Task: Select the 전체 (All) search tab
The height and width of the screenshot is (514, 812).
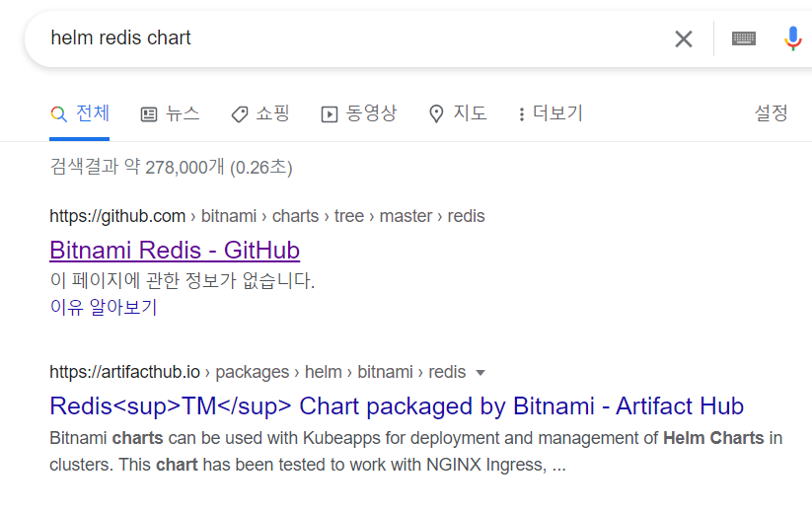Action: click(x=80, y=113)
